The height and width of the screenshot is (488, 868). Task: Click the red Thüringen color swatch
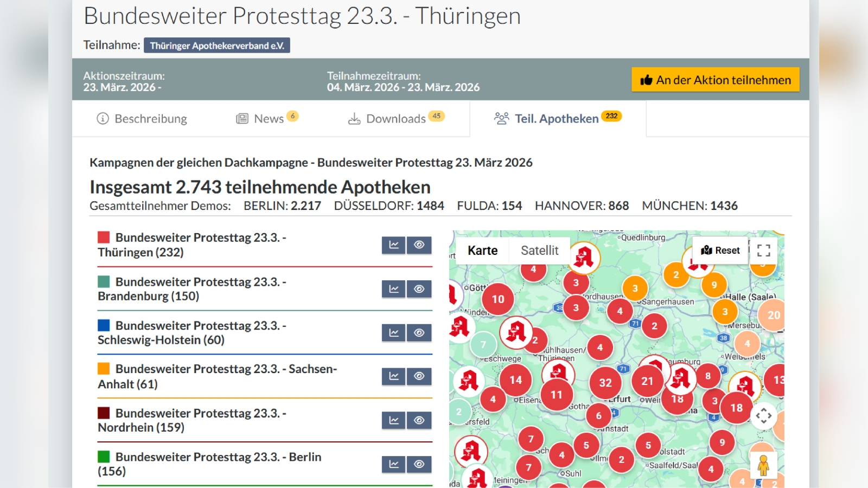[x=104, y=237]
